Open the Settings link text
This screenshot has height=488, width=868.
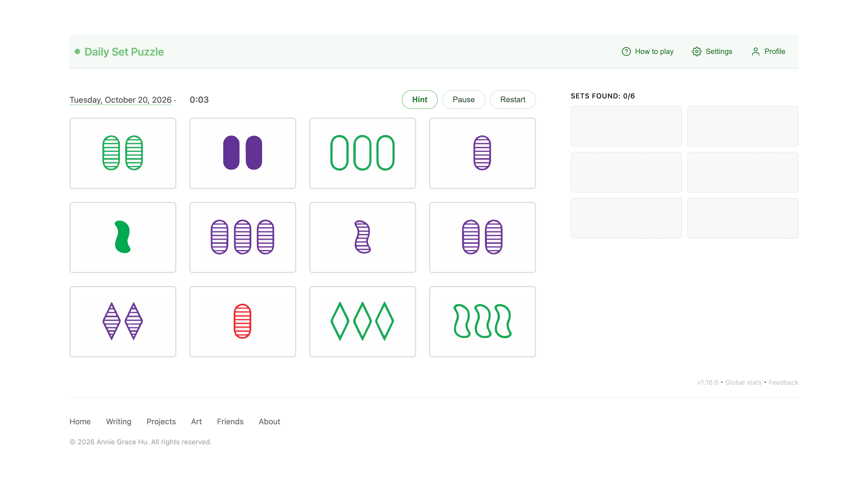coord(719,52)
